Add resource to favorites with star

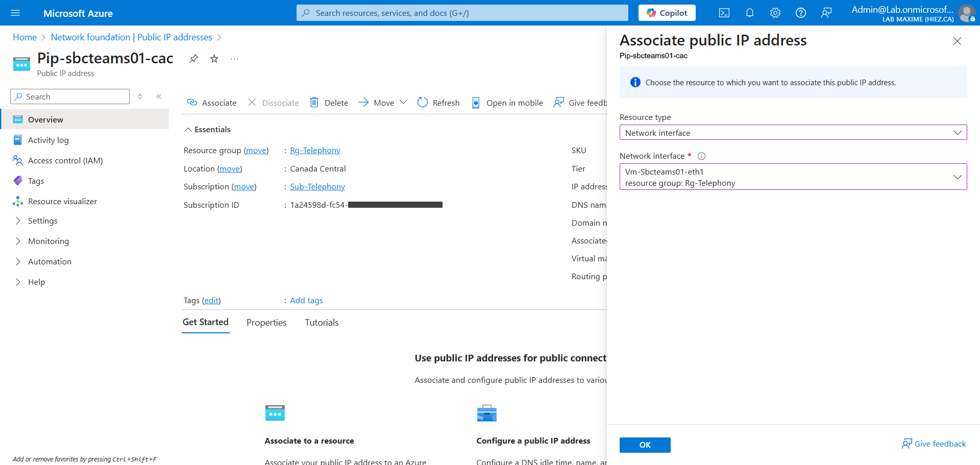214,59
